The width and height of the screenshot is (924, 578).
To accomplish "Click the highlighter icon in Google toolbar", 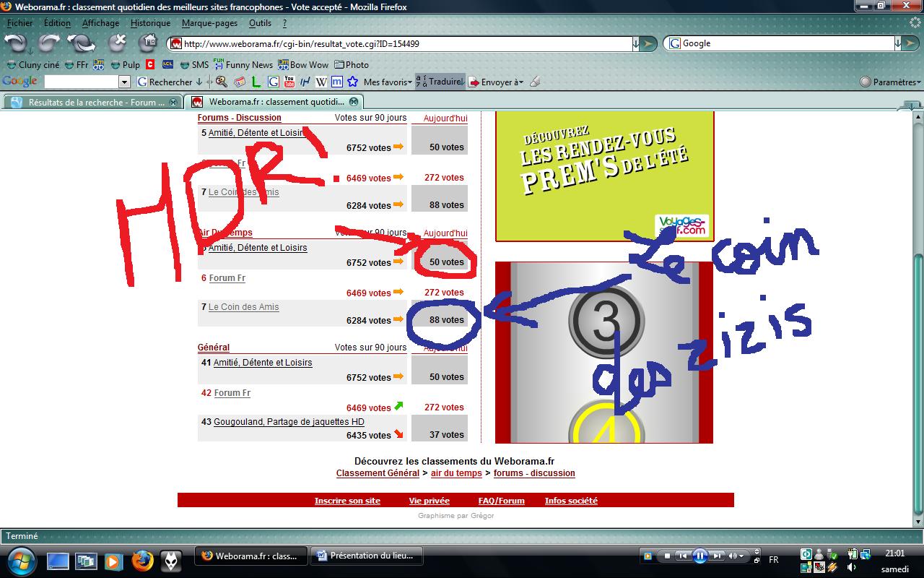I will point(534,82).
